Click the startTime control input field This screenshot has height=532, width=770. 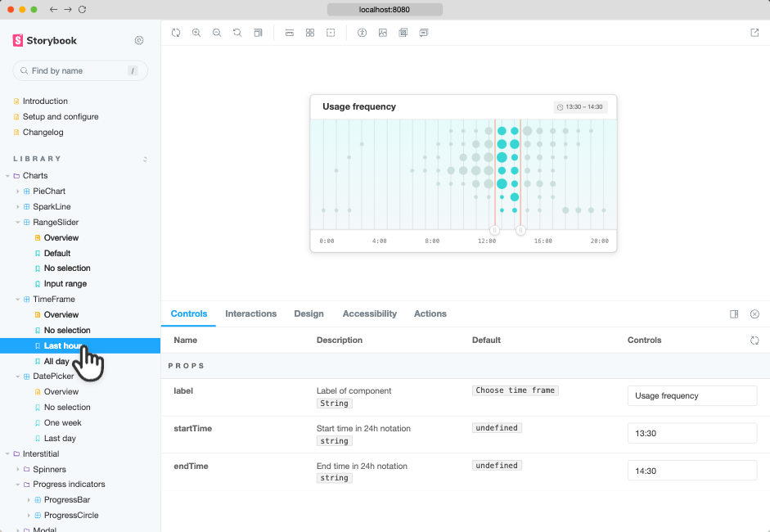(x=692, y=433)
